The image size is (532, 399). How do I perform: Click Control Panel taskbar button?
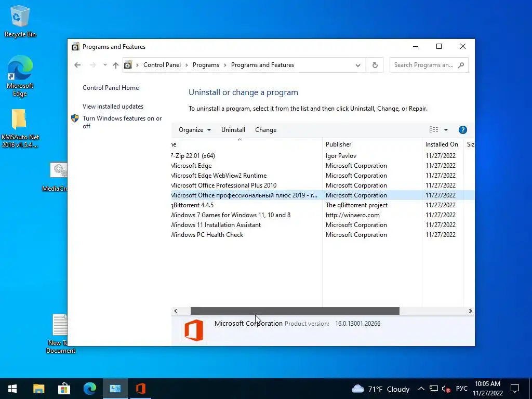point(115,389)
